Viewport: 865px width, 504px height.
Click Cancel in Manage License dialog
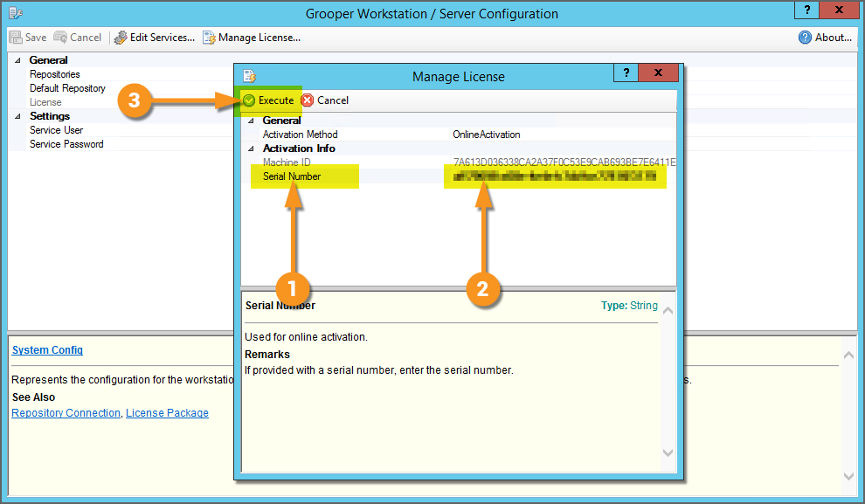325,100
